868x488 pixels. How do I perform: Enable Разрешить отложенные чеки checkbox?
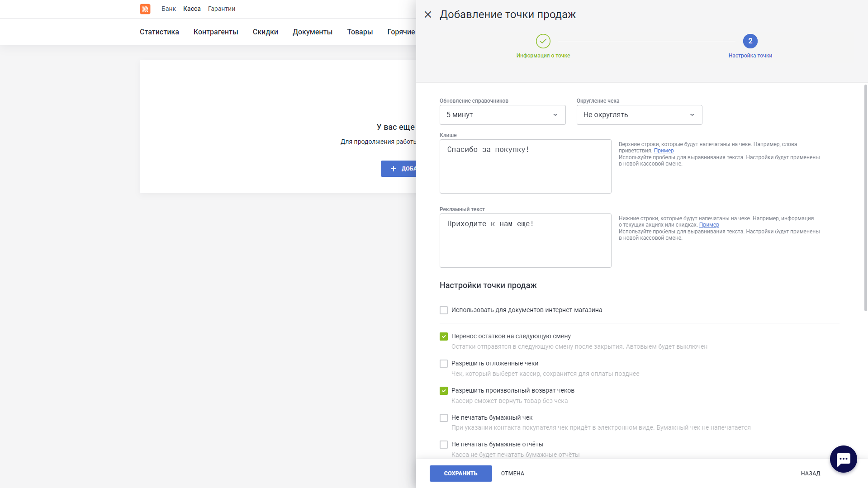pyautogui.click(x=444, y=364)
